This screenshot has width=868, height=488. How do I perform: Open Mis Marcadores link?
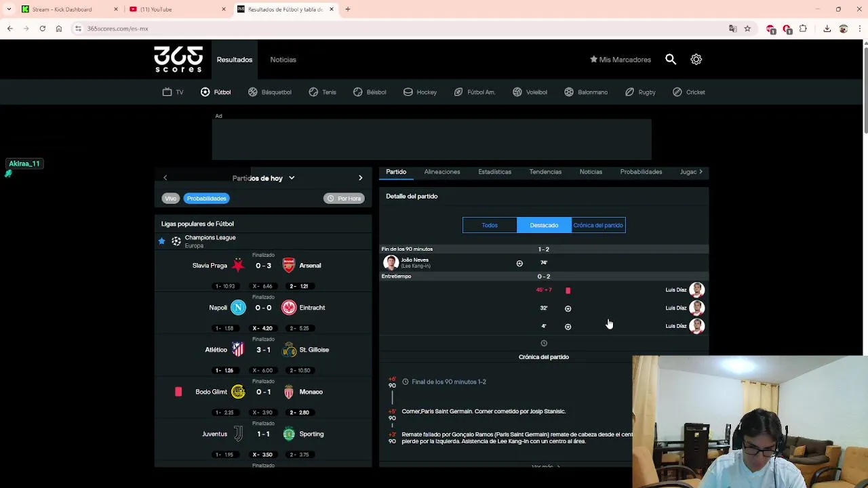pyautogui.click(x=620, y=60)
